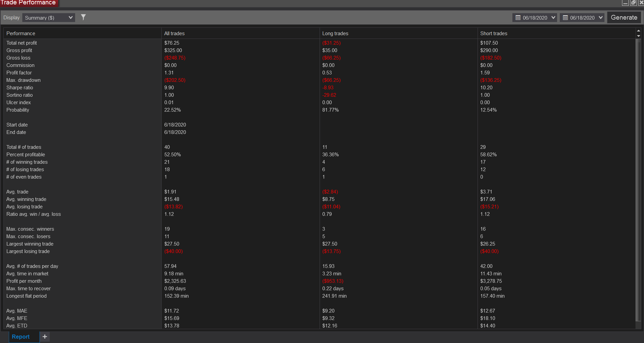Click the 58.62% short trades percent profitable
This screenshot has height=343, width=644.
488,155
